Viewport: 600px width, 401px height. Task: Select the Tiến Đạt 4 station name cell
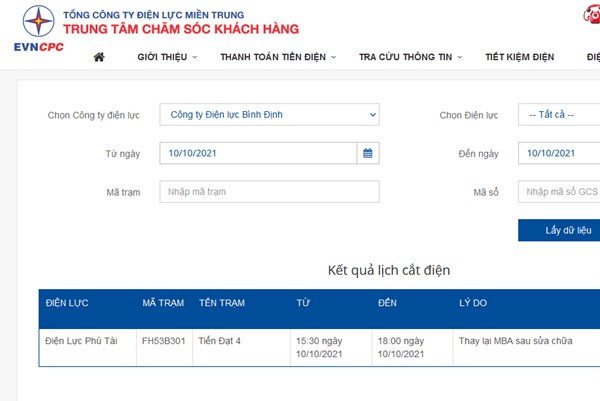coord(241,347)
